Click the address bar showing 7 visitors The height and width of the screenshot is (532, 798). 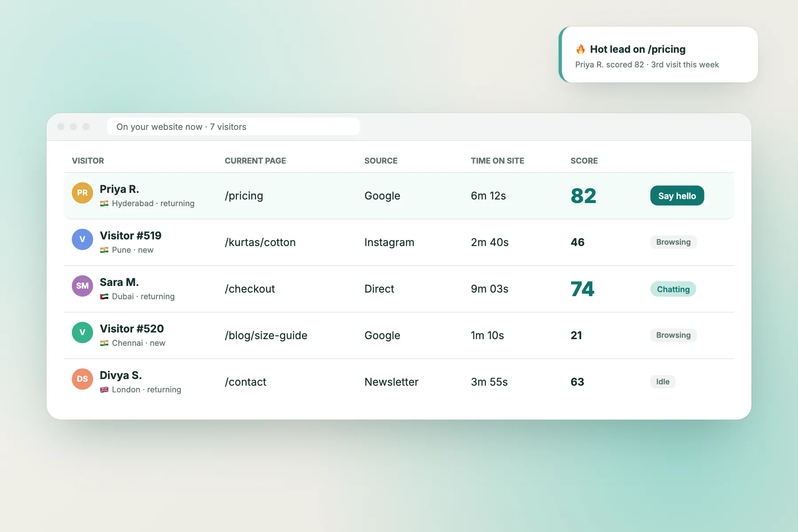(233, 127)
